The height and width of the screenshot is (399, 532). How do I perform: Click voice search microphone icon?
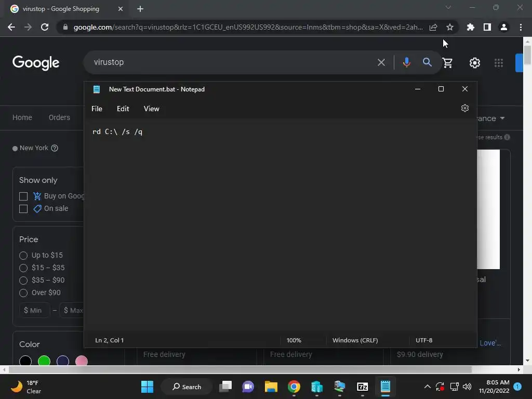pos(406,62)
